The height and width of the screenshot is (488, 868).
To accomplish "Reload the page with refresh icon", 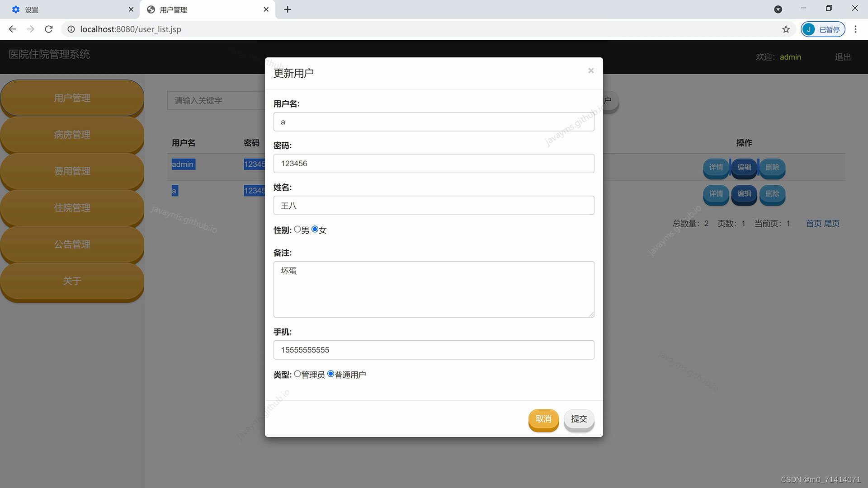I will 49,29.
